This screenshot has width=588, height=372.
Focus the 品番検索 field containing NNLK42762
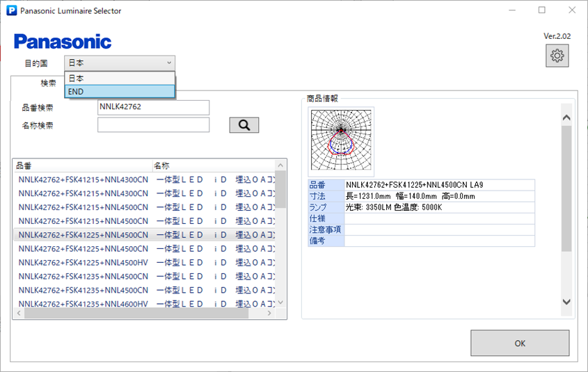(x=153, y=107)
